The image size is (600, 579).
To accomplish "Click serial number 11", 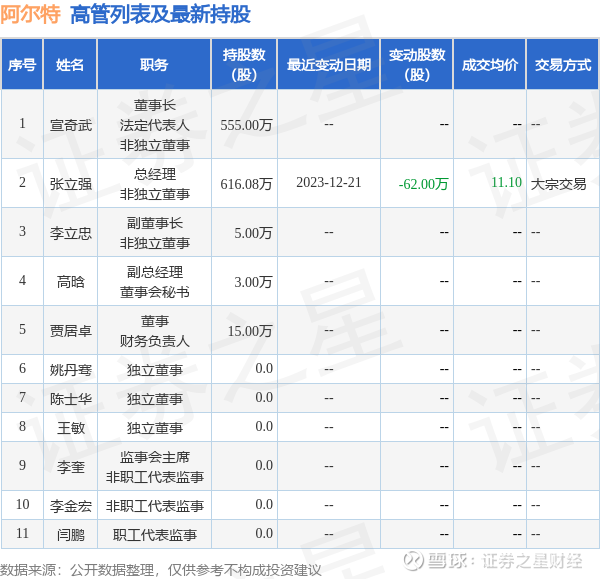I will point(23,533).
